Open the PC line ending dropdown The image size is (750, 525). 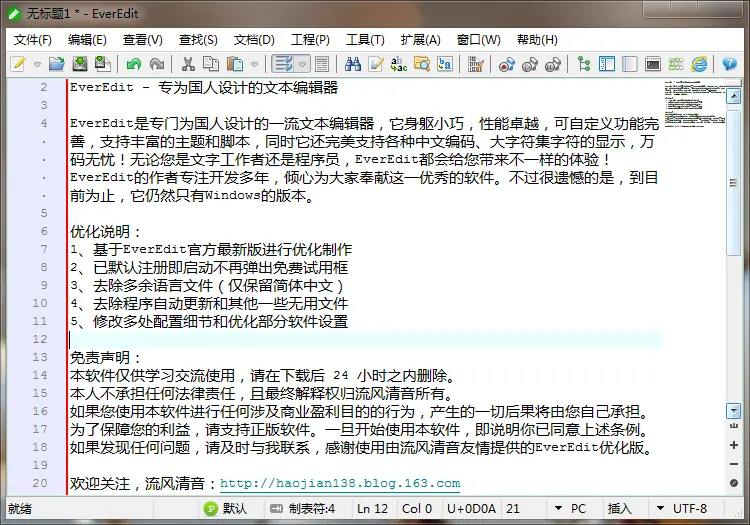click(x=570, y=509)
